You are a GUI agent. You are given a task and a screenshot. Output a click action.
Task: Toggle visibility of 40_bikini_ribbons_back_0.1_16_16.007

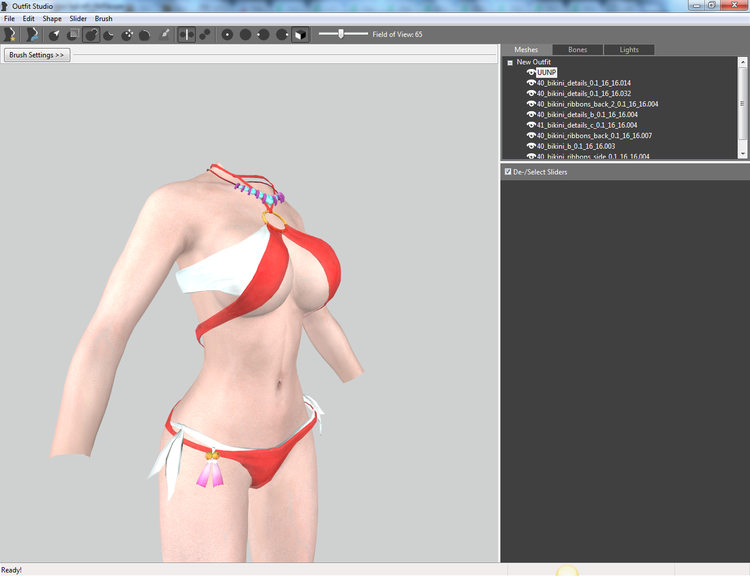531,135
